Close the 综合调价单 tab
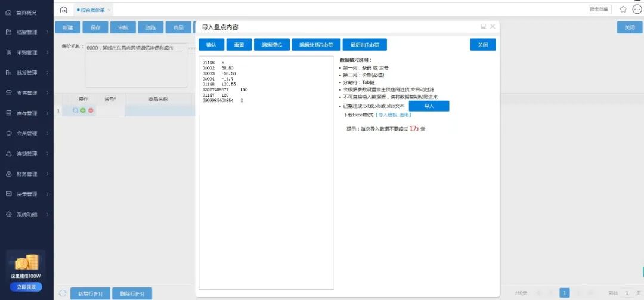Image resolution: width=644 pixels, height=300 pixels. pos(109,10)
